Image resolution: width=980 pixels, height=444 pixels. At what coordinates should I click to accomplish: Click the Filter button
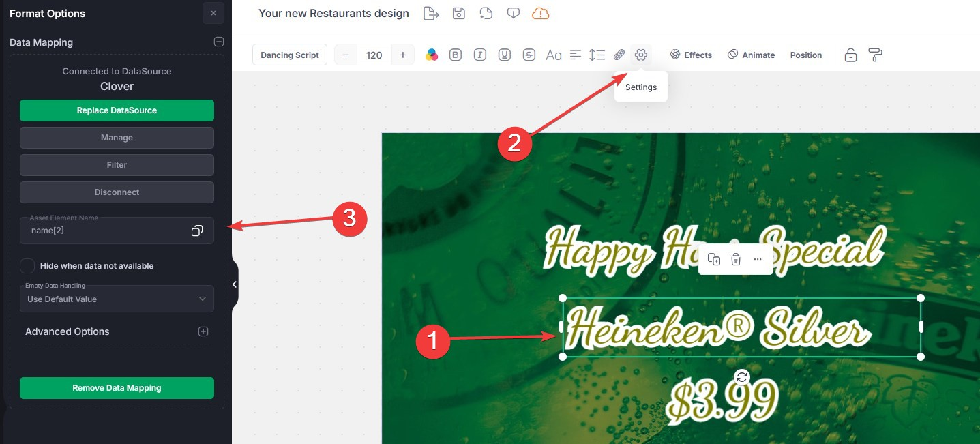[117, 165]
